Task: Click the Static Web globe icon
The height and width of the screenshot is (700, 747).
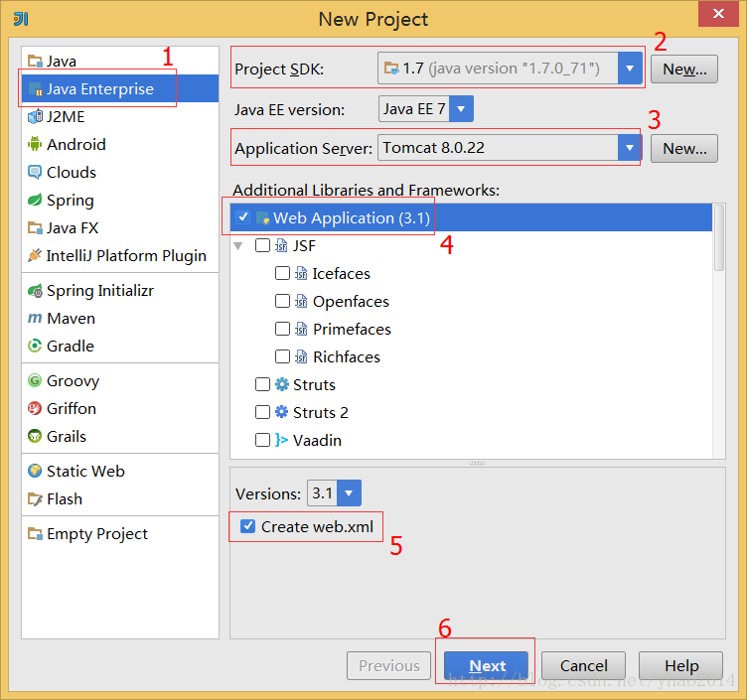Action: (35, 471)
